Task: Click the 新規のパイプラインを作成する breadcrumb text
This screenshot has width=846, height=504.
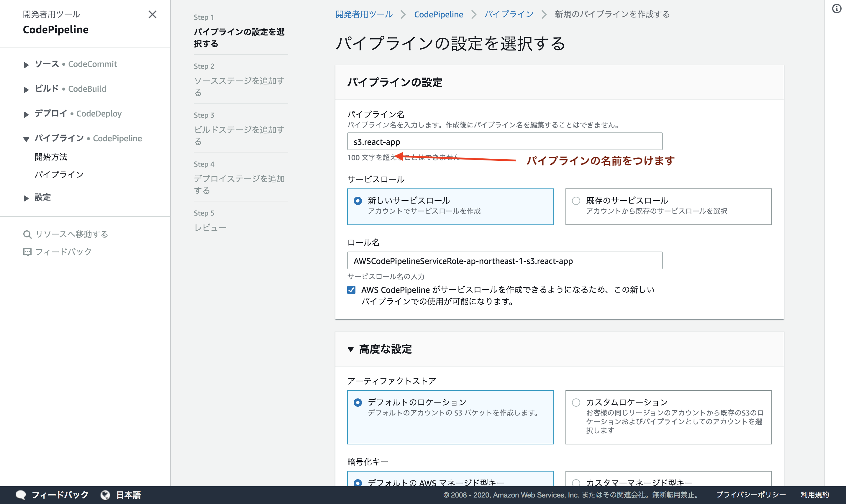Action: 612,14
